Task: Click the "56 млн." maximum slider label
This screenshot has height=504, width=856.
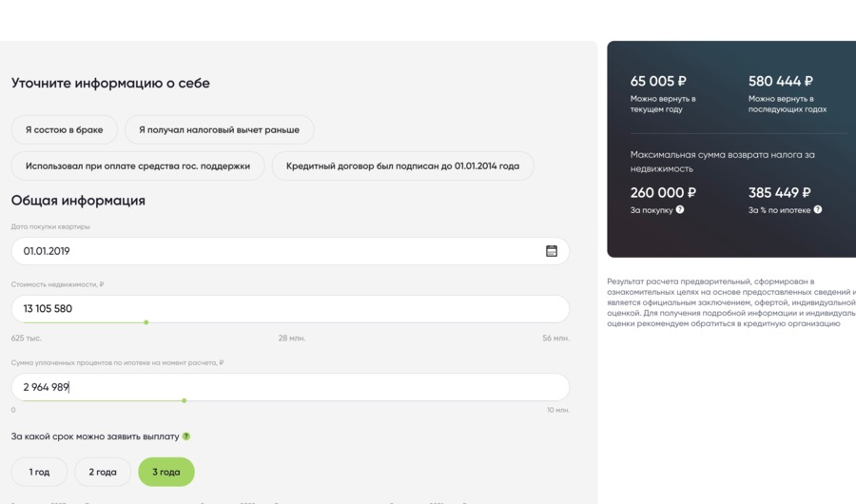Action: (x=555, y=339)
